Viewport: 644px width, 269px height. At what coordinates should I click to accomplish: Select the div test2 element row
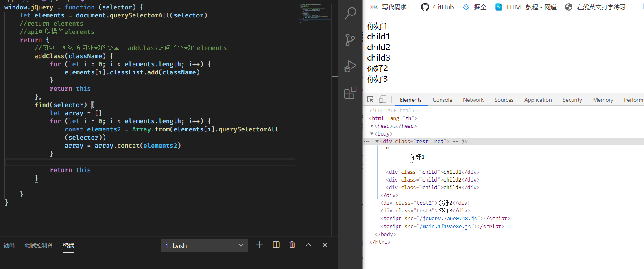coord(425,203)
